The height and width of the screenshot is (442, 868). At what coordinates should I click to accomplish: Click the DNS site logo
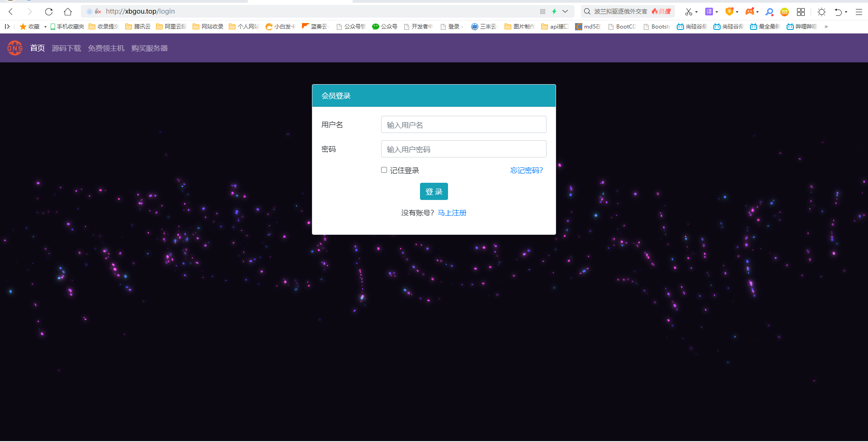click(x=14, y=48)
